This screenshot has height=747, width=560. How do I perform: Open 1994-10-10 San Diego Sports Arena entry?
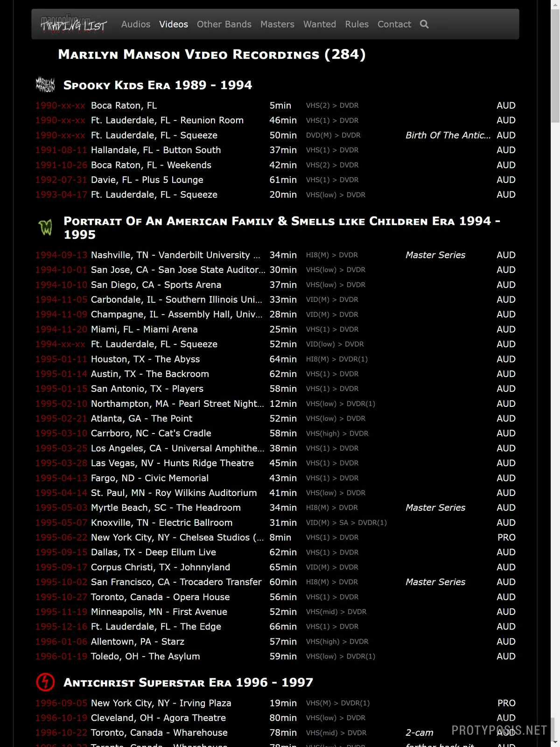pos(275,285)
